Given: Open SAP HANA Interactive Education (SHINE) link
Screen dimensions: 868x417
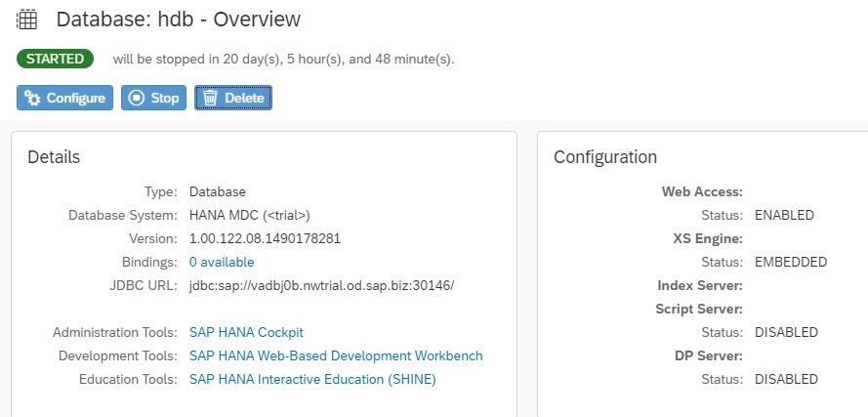Looking at the screenshot, I should [312, 379].
